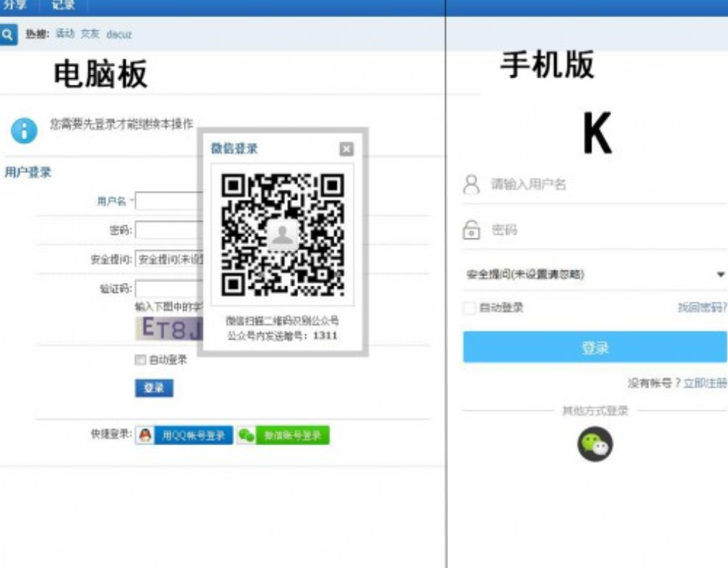Click the wide 登录 button in 手机版
The width and height of the screenshot is (728, 568).
[594, 347]
